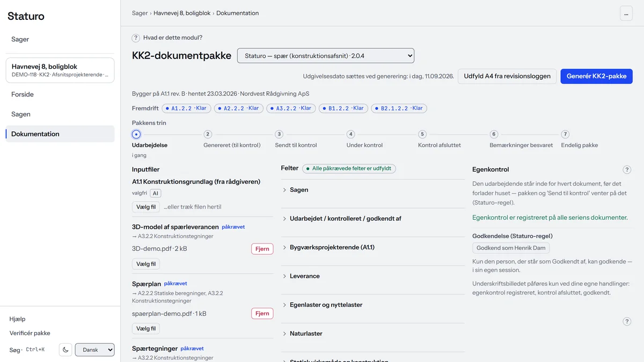Image resolution: width=644 pixels, height=362 pixels.
Task: Click 'Godkend som Henrik Dam' button
Action: [x=511, y=248]
